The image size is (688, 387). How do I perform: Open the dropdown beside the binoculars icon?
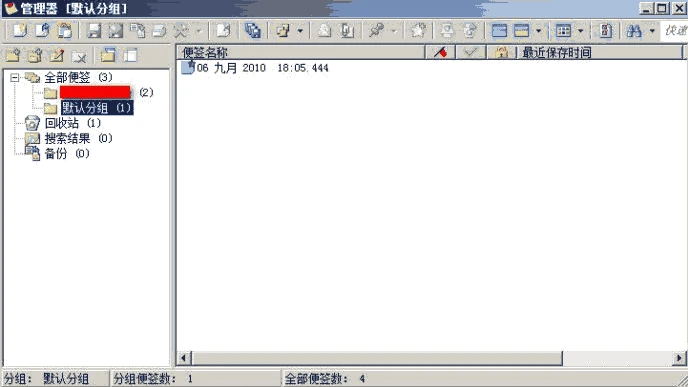pyautogui.click(x=652, y=31)
